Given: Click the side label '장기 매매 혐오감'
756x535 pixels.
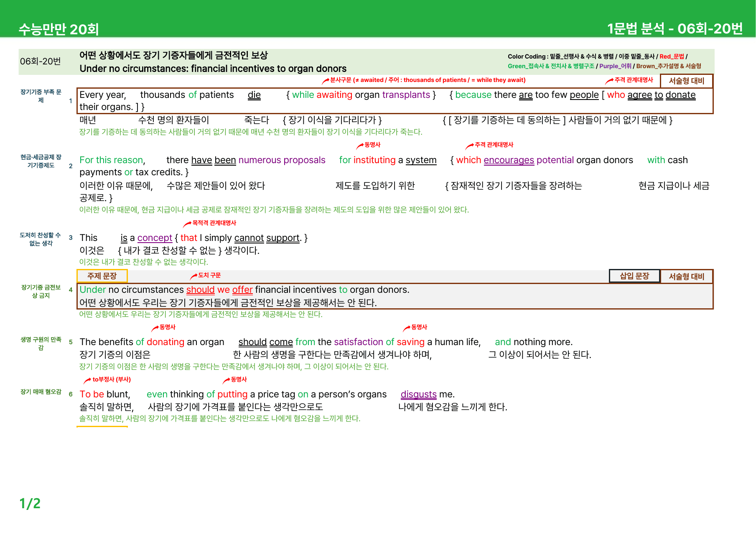Looking at the screenshot, I should (41, 392).
